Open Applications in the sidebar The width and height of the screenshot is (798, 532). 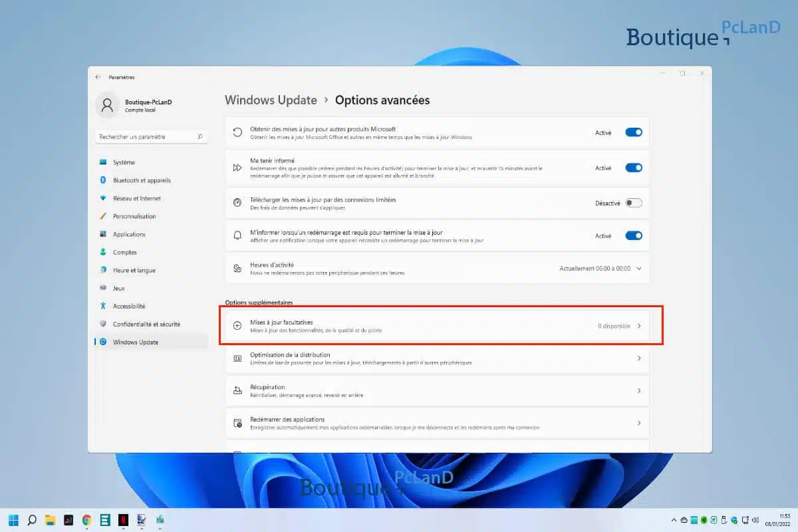pos(152,234)
